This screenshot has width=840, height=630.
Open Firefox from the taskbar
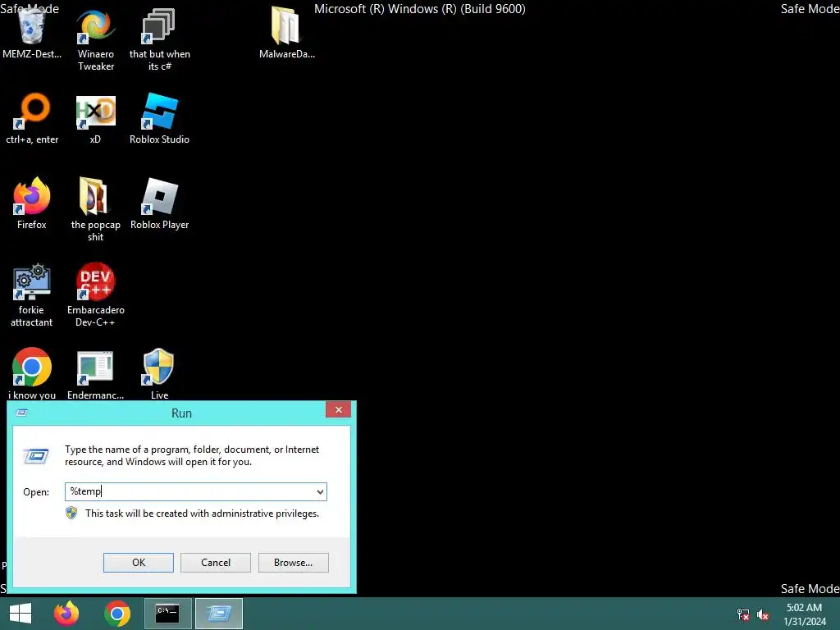pyautogui.click(x=66, y=614)
